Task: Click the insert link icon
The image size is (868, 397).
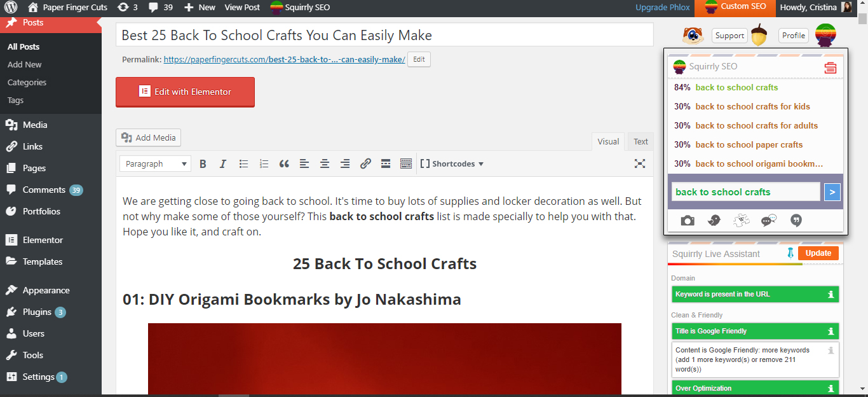Action: coord(365,164)
